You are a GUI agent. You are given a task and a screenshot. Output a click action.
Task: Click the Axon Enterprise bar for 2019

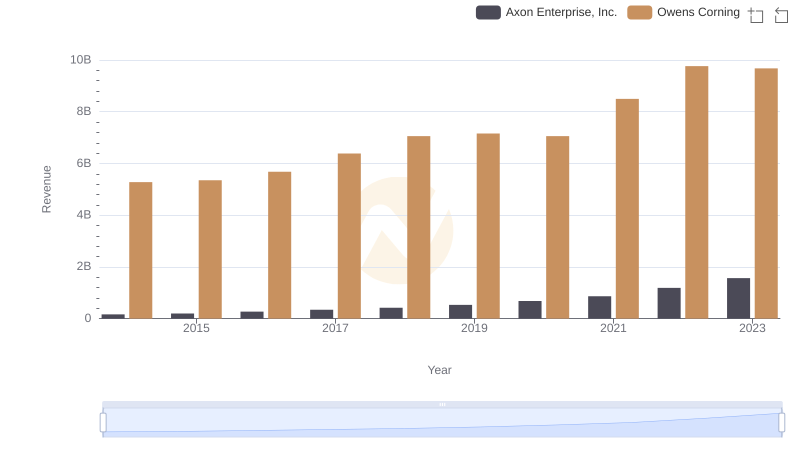click(461, 312)
